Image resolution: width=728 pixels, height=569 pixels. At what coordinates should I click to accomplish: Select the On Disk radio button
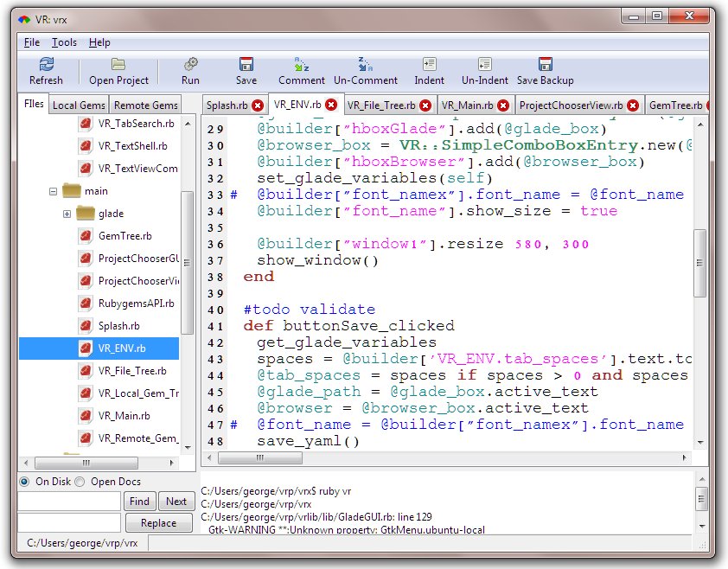(x=25, y=482)
